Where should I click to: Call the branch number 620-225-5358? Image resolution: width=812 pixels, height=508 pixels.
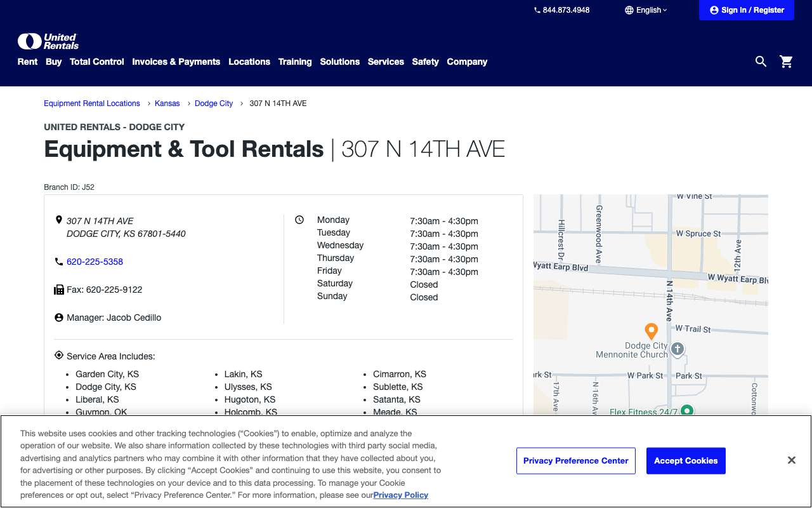point(95,262)
